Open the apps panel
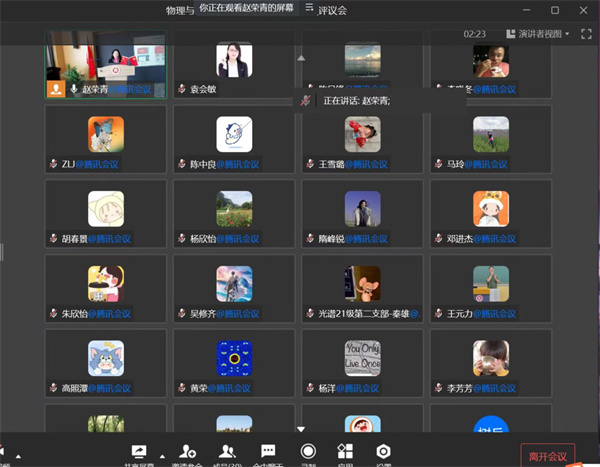 [x=345, y=452]
